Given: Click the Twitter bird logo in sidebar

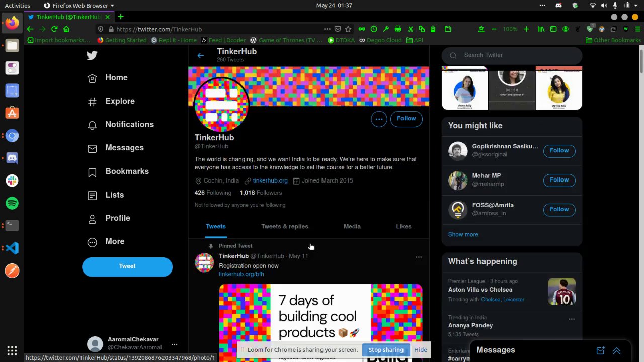Looking at the screenshot, I should coord(92,55).
